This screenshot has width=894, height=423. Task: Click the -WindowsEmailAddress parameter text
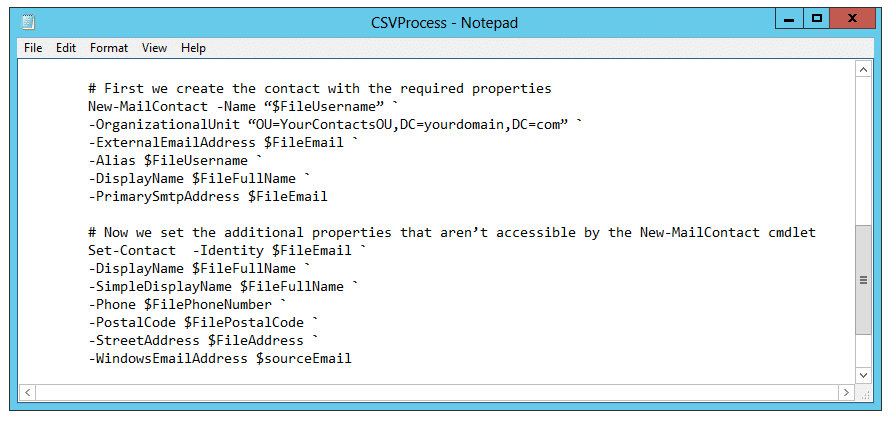pos(168,358)
